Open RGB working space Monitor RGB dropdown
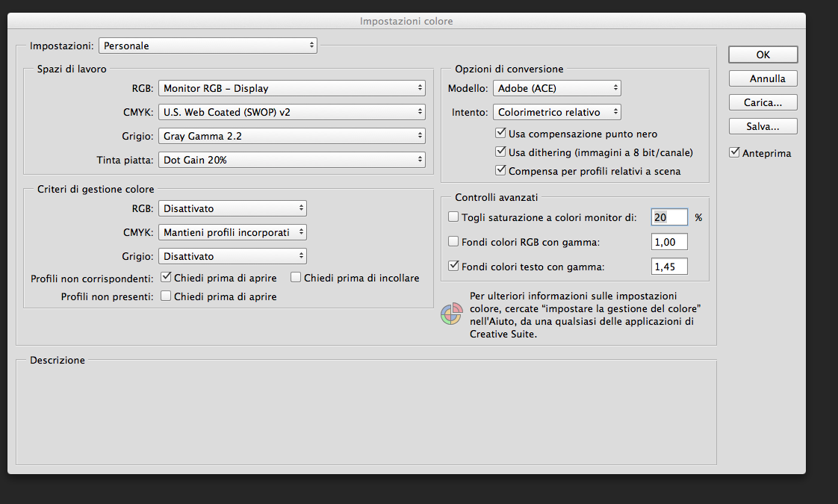Screen dimensions: 838x504 [292, 88]
